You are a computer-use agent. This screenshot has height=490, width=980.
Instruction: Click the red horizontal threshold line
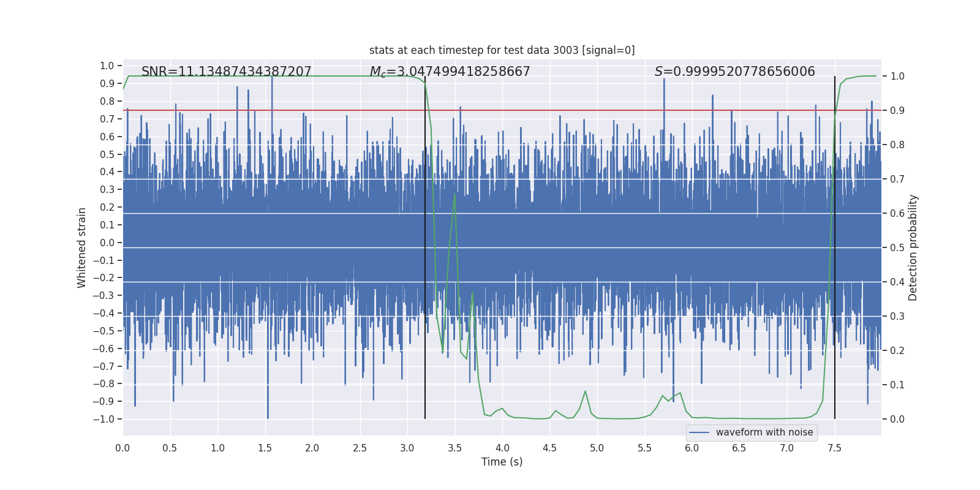point(502,110)
